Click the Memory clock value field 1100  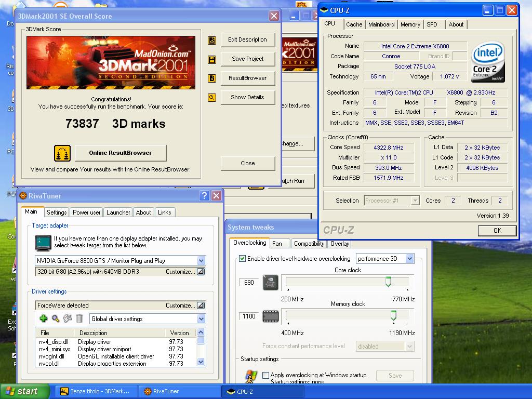point(249,316)
